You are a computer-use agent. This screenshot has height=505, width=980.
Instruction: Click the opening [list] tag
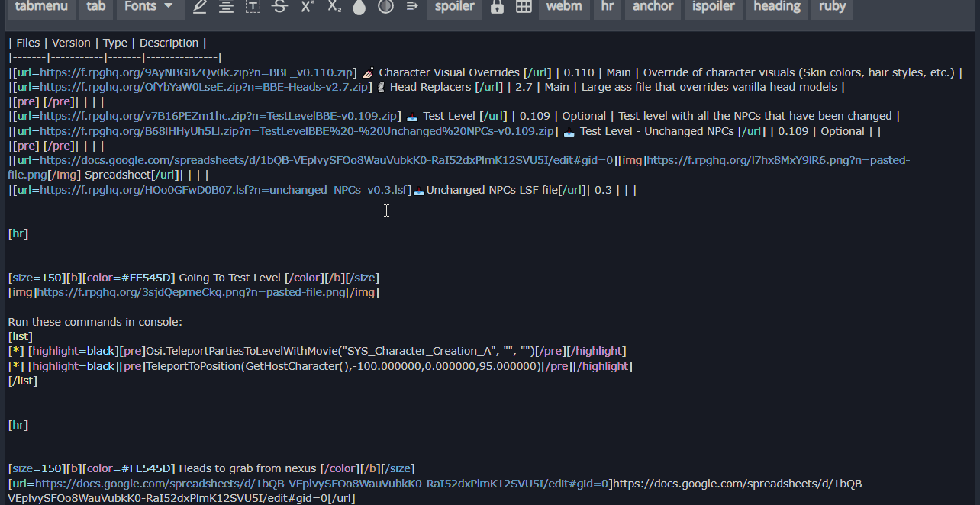tap(21, 336)
